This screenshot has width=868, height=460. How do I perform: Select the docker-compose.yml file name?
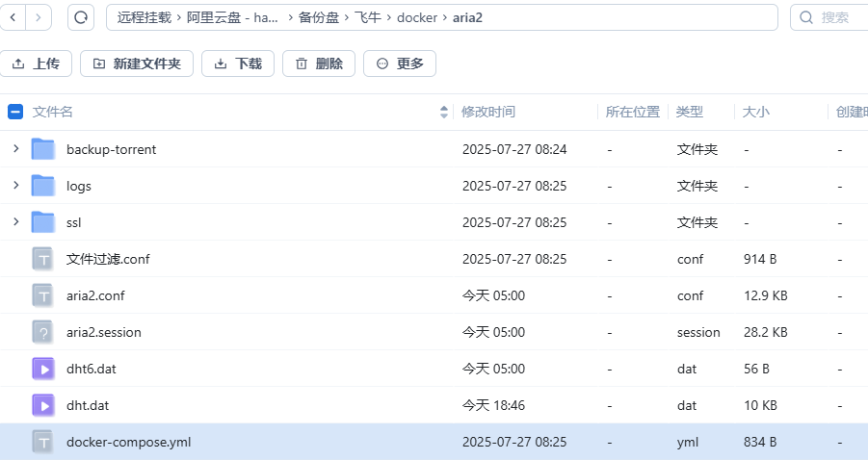128,443
